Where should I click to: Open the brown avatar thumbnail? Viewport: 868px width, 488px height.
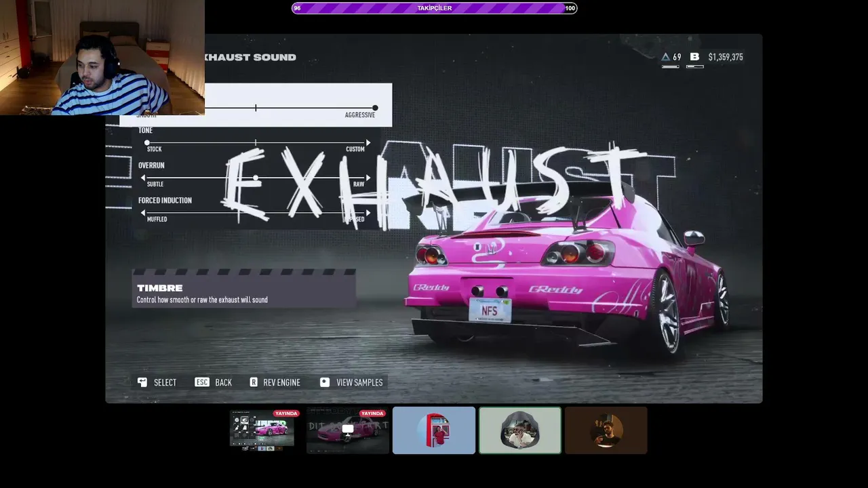606,430
